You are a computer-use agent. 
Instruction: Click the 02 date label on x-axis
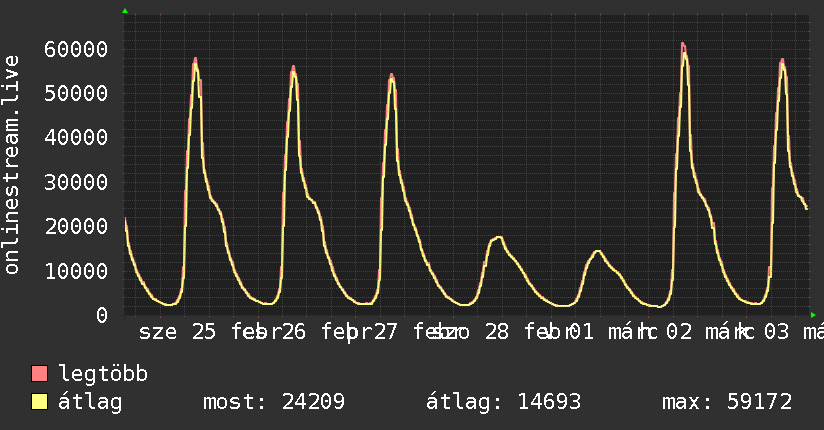tap(679, 332)
